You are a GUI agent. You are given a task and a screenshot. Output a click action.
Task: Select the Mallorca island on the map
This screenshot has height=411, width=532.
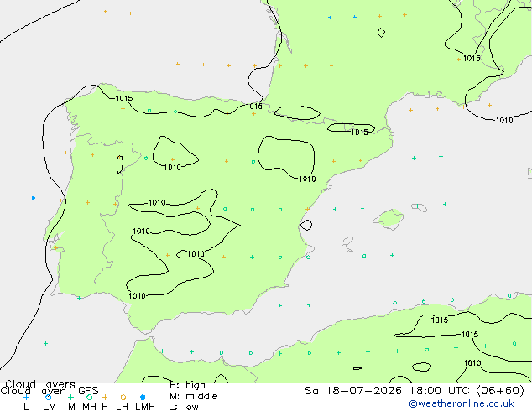(389, 219)
